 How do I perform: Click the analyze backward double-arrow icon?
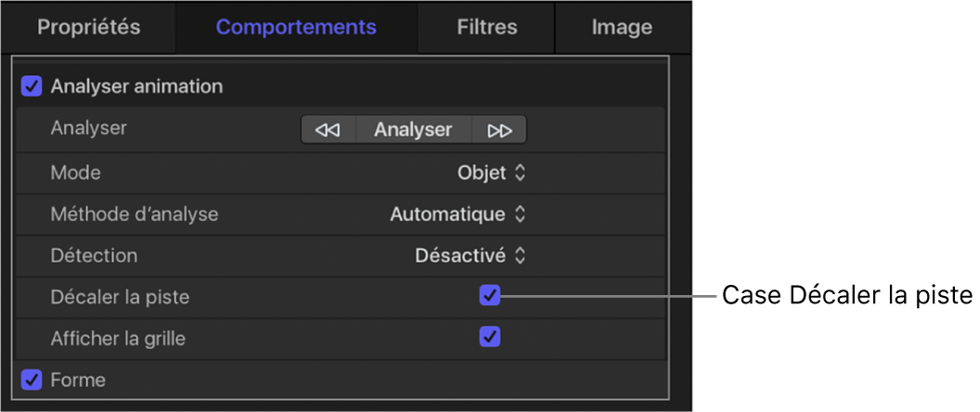(x=328, y=130)
